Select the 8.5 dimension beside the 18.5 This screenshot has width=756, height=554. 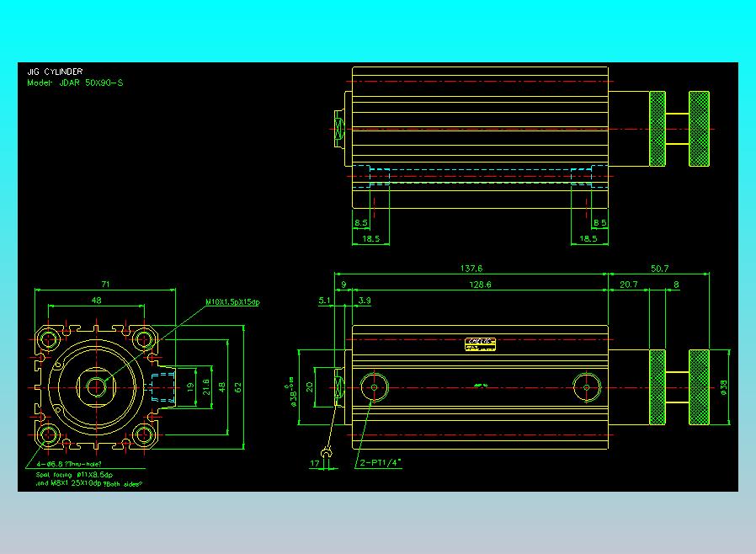361,223
